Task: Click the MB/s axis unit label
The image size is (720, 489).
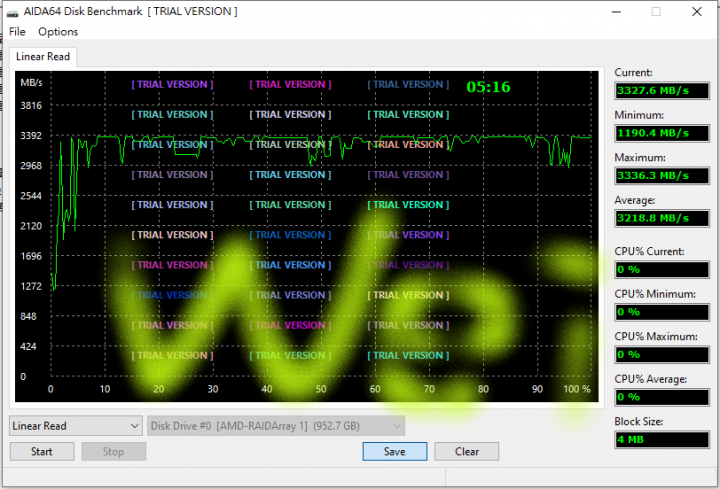Action: pyautogui.click(x=31, y=83)
